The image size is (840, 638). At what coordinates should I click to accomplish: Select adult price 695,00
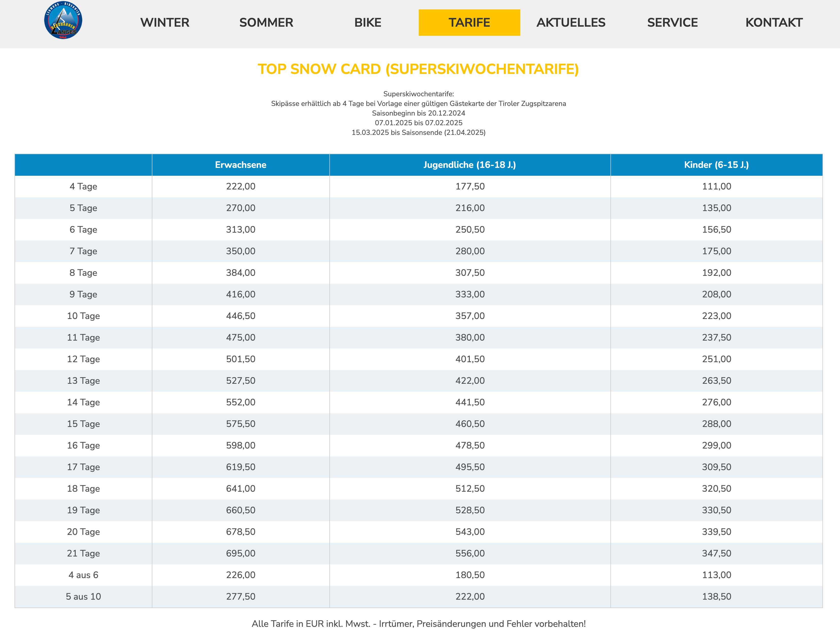[241, 554]
